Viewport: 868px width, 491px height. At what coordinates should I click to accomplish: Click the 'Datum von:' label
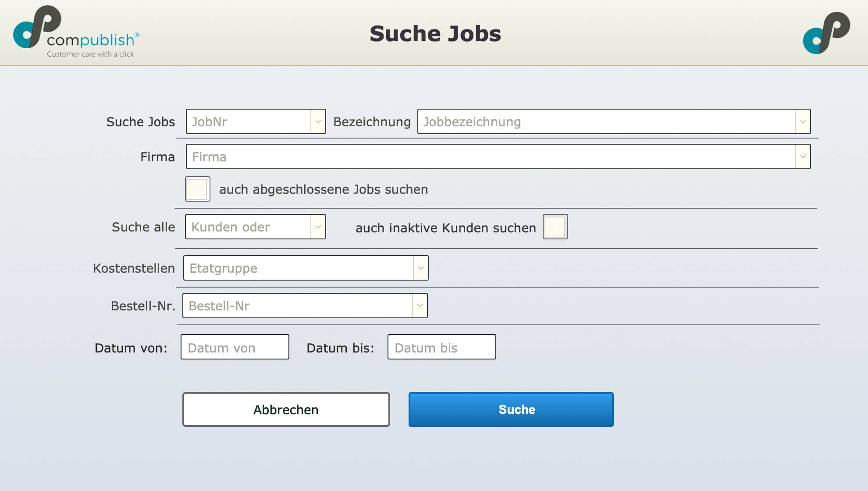point(131,348)
